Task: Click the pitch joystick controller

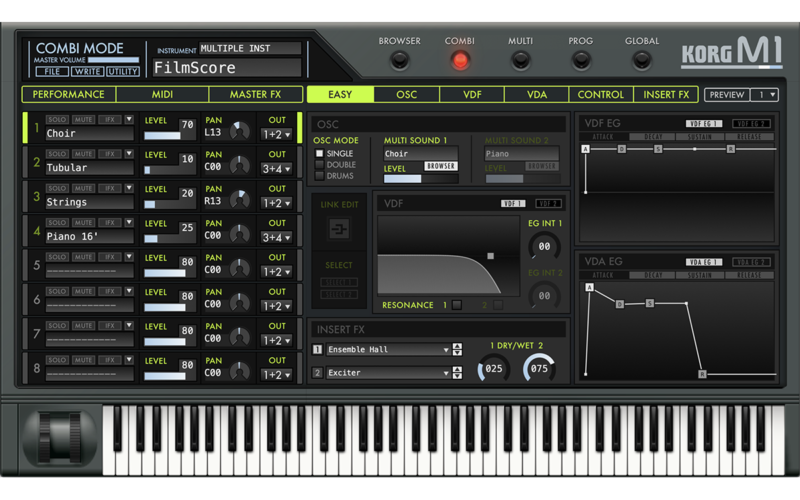Action: click(60, 439)
